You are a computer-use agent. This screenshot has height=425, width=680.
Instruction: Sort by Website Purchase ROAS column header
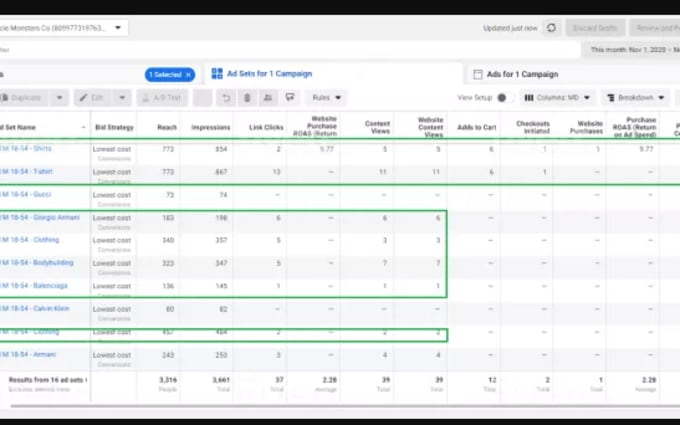315,126
